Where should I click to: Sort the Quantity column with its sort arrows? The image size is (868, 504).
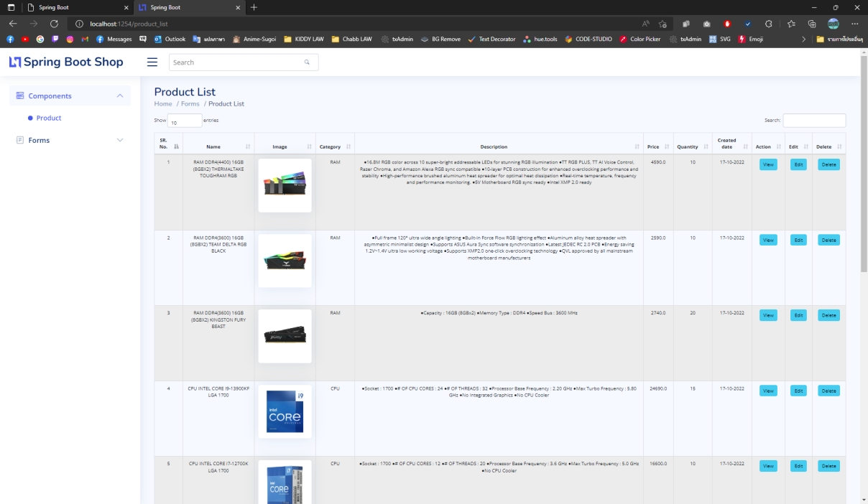pos(705,146)
